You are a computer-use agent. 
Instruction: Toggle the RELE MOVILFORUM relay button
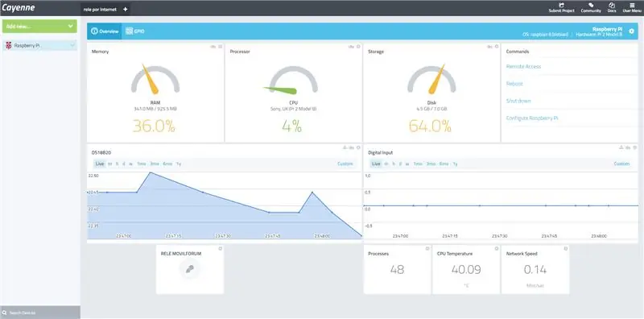tap(189, 269)
